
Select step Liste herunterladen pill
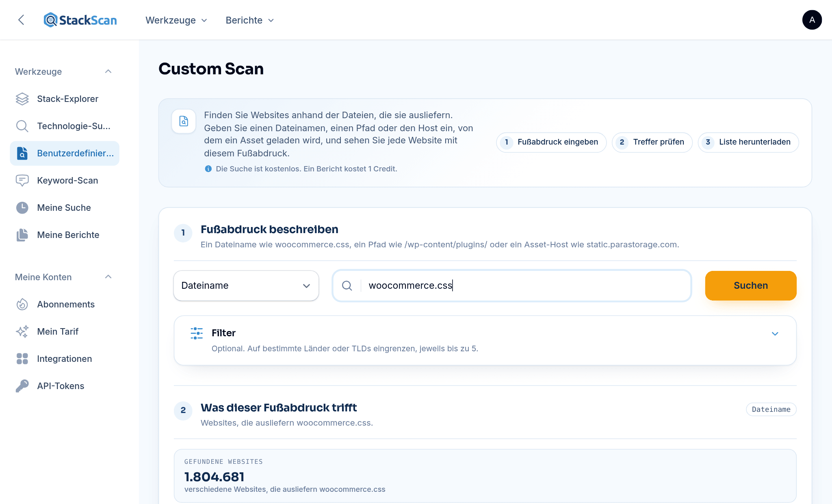coord(748,142)
